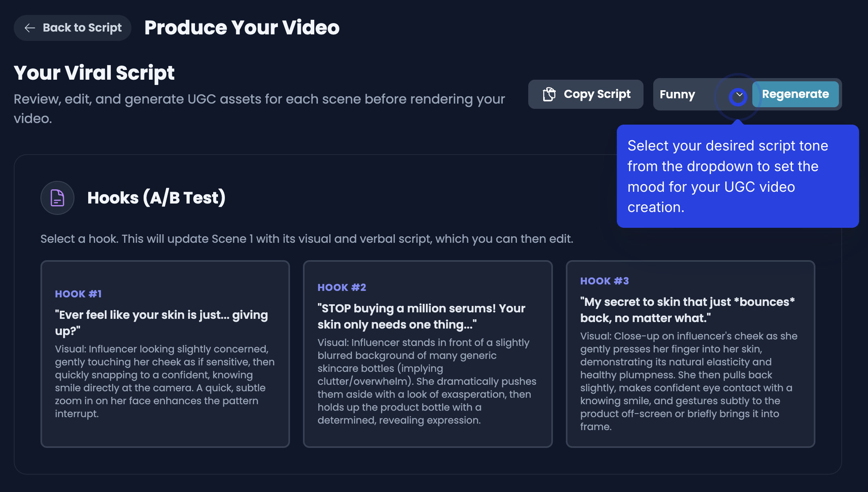Click the Produce Your Video title

coord(242,28)
